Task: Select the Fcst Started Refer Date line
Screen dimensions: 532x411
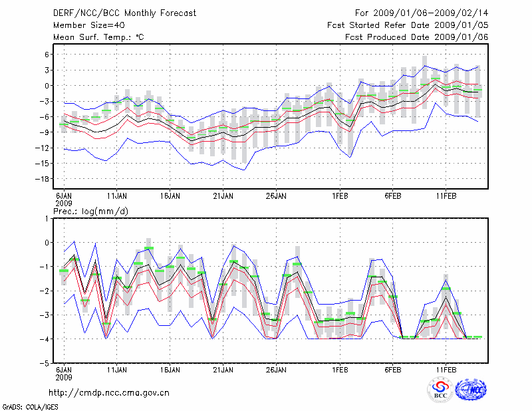Action: pos(408,25)
